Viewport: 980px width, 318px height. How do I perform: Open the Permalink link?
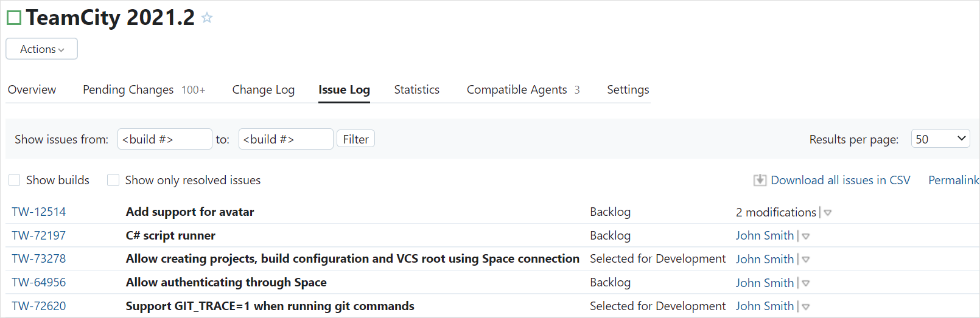953,180
